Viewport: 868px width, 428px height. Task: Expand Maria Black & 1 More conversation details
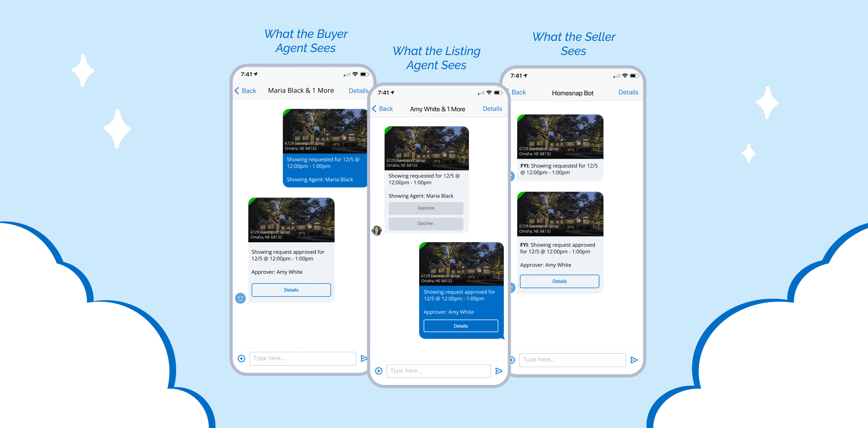pyautogui.click(x=359, y=91)
